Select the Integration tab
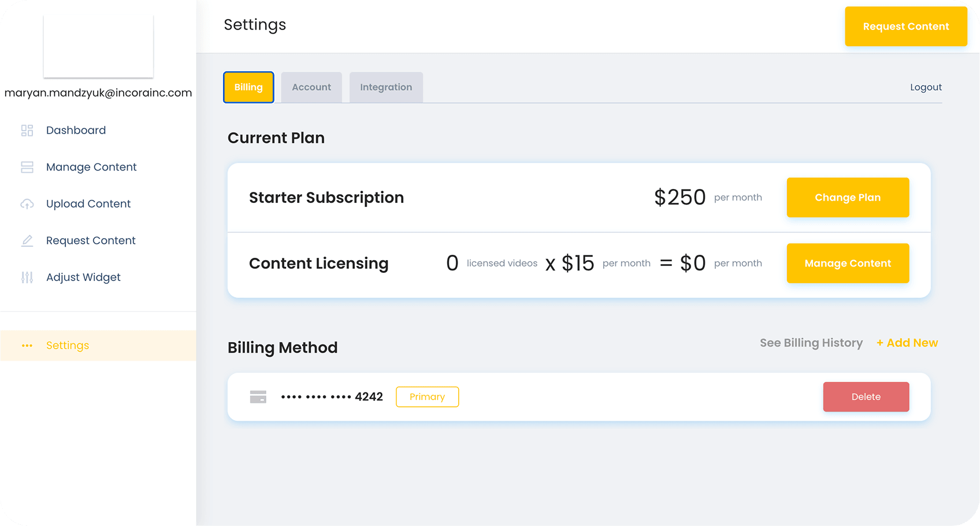This screenshot has width=980, height=526. point(386,87)
